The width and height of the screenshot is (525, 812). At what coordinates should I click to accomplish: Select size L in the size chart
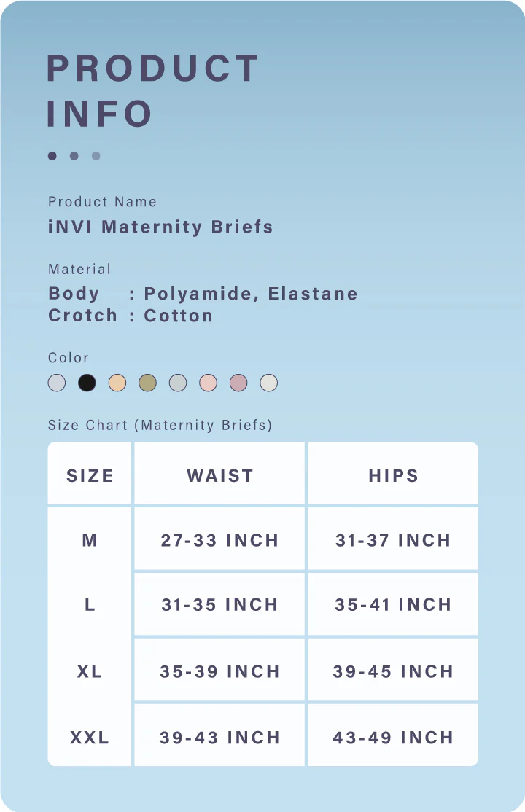(90, 604)
